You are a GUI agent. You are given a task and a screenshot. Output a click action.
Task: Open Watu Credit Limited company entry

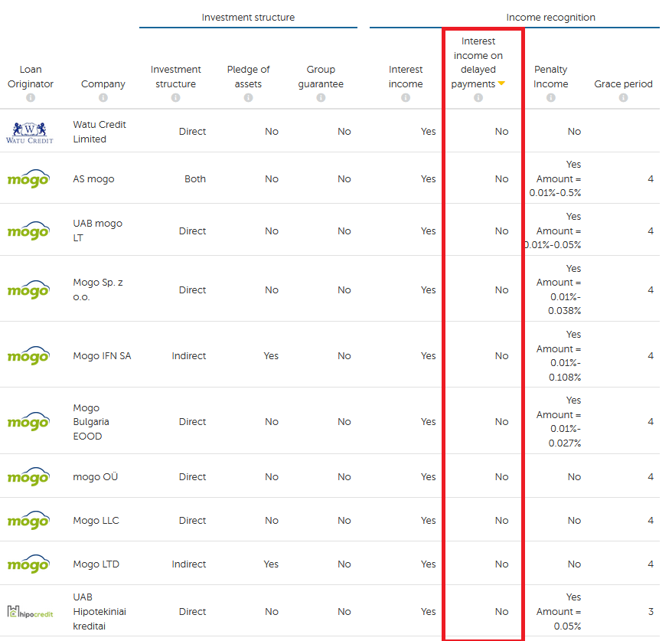tap(99, 132)
